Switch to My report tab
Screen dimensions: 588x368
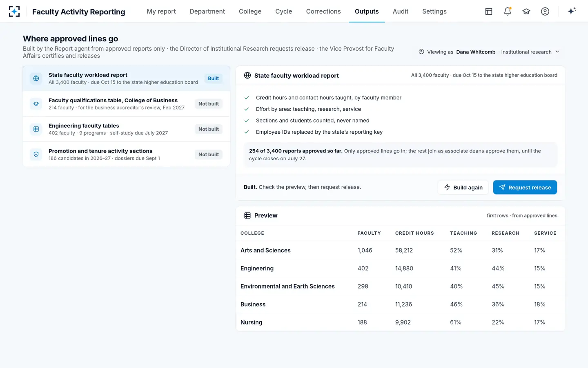click(x=161, y=11)
